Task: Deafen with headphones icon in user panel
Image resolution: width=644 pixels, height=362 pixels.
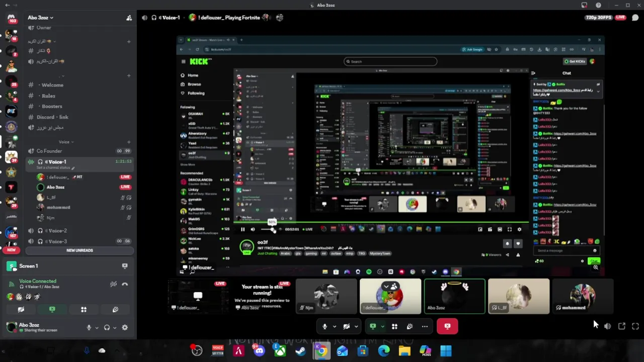Action: pyautogui.click(x=107, y=327)
